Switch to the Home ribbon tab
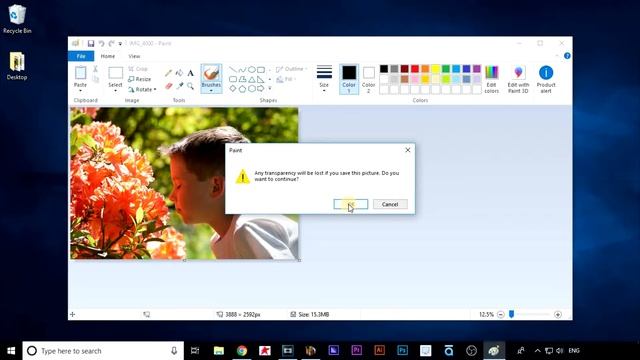 (x=108, y=56)
